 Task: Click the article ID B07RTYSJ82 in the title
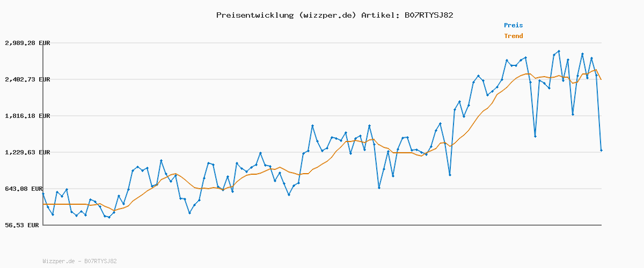[427, 15]
